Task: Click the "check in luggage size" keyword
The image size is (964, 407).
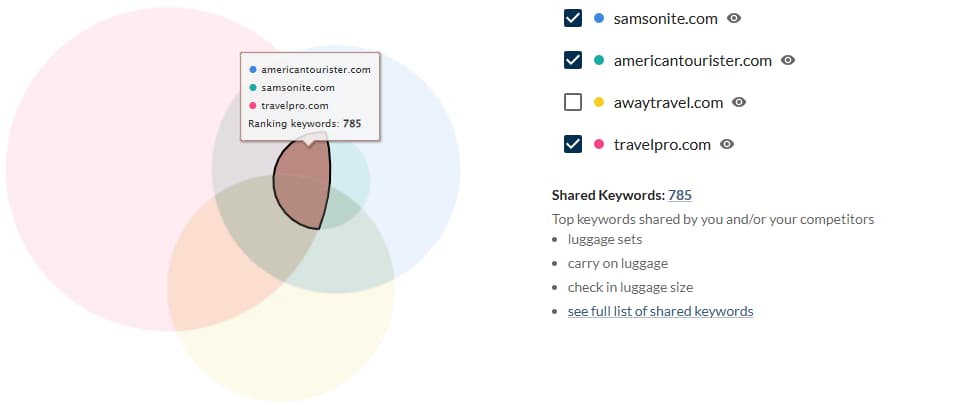Action: click(630, 287)
